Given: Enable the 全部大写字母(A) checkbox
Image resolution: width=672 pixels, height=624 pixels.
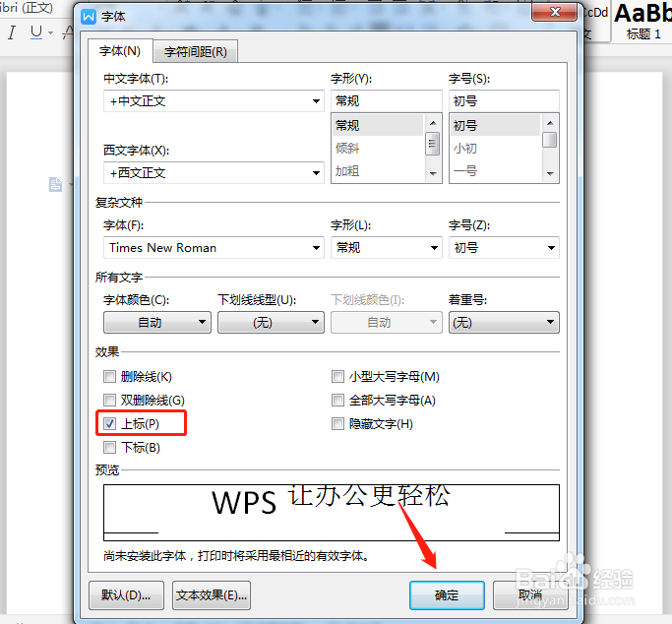Looking at the screenshot, I should tap(337, 401).
